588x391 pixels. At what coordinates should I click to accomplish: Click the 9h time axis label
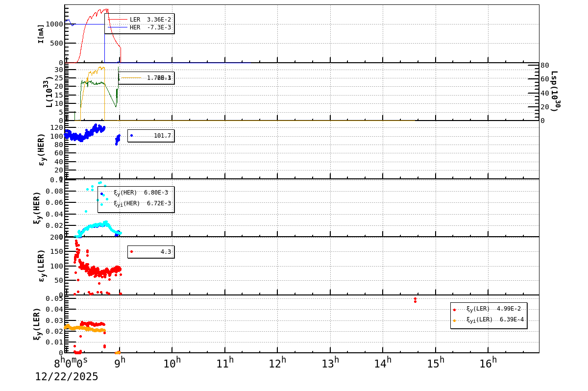120,362
